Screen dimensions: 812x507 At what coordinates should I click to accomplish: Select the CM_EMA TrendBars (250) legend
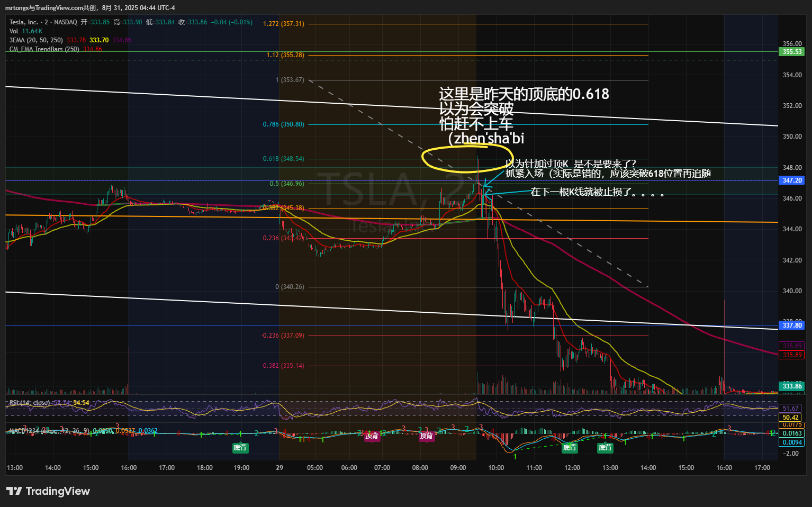44,49
